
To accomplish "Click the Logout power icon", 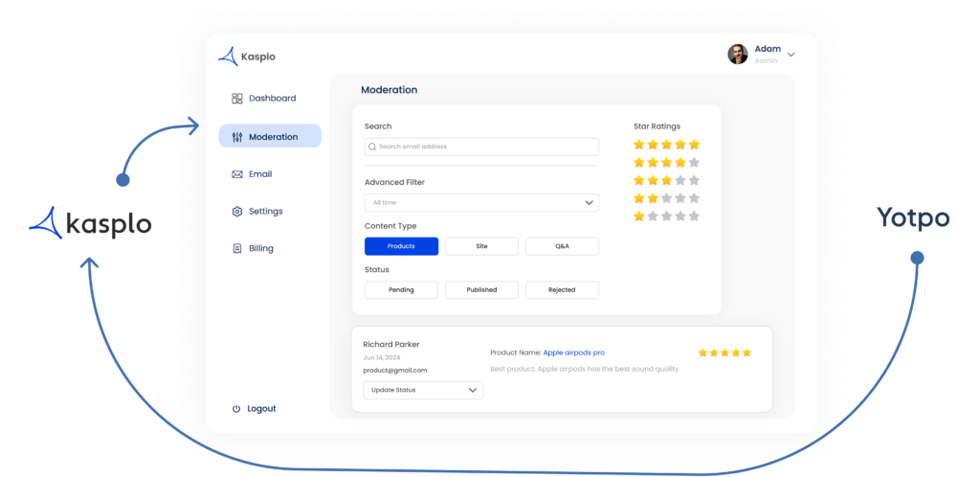I will [236, 409].
